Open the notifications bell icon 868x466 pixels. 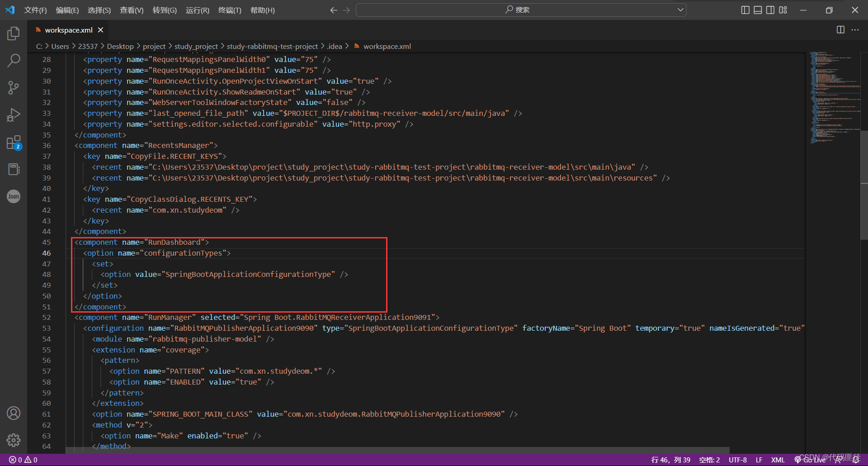[x=855, y=460]
